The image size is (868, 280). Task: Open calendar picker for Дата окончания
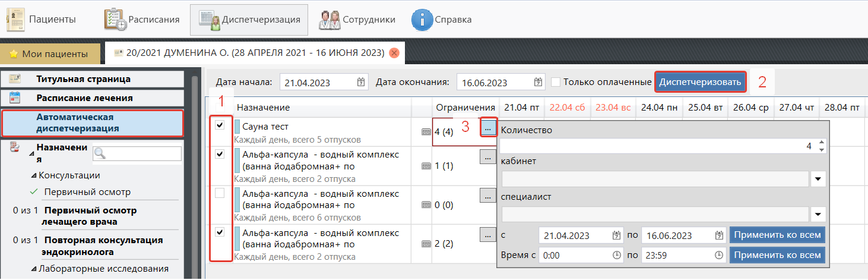pos(538,83)
